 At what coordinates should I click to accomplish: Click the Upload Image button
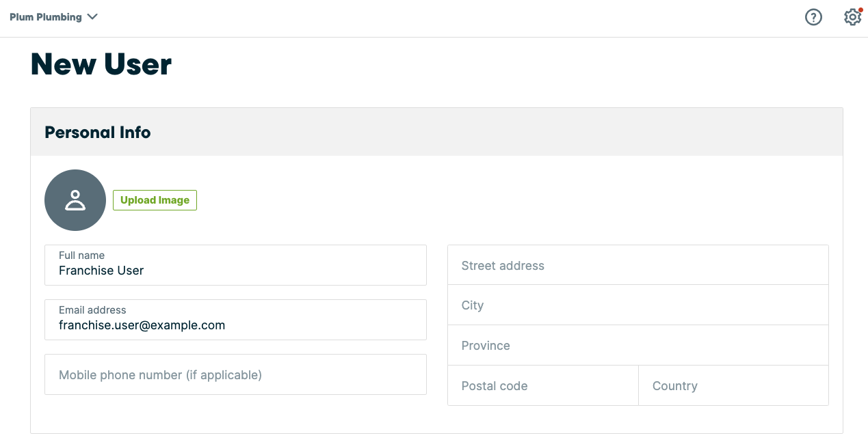[x=155, y=200]
